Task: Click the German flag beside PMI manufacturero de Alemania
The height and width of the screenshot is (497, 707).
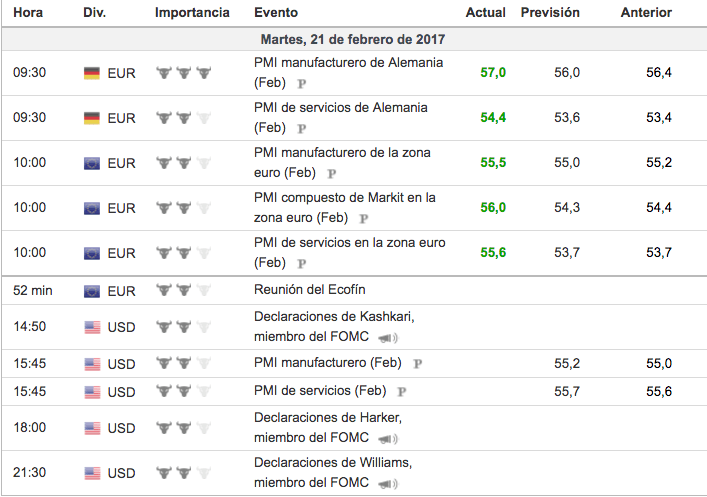Action: pos(92,73)
